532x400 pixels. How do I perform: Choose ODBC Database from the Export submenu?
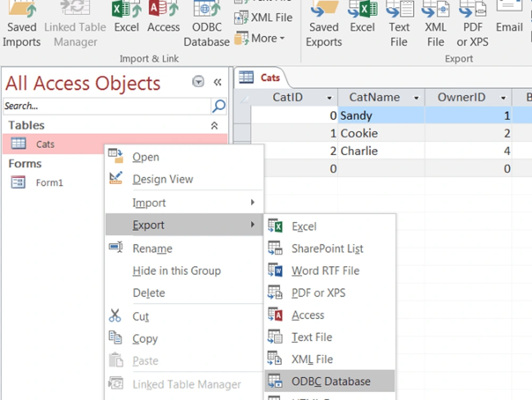(x=331, y=381)
